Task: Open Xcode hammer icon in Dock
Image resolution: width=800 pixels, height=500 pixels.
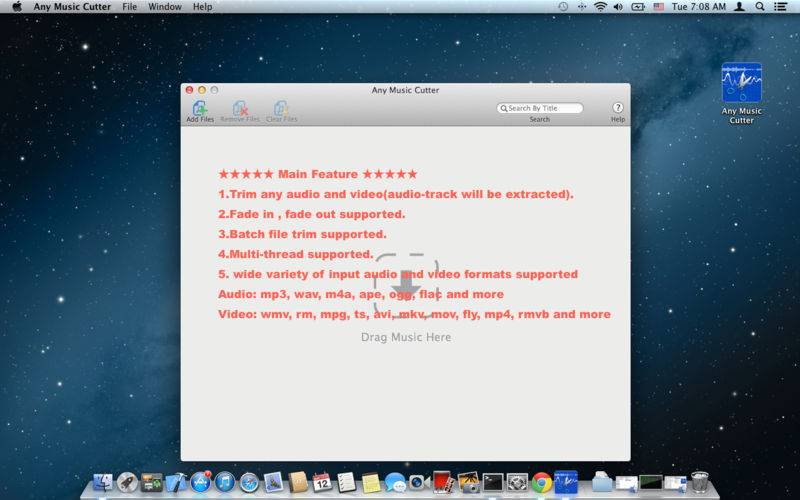Action: [176, 482]
